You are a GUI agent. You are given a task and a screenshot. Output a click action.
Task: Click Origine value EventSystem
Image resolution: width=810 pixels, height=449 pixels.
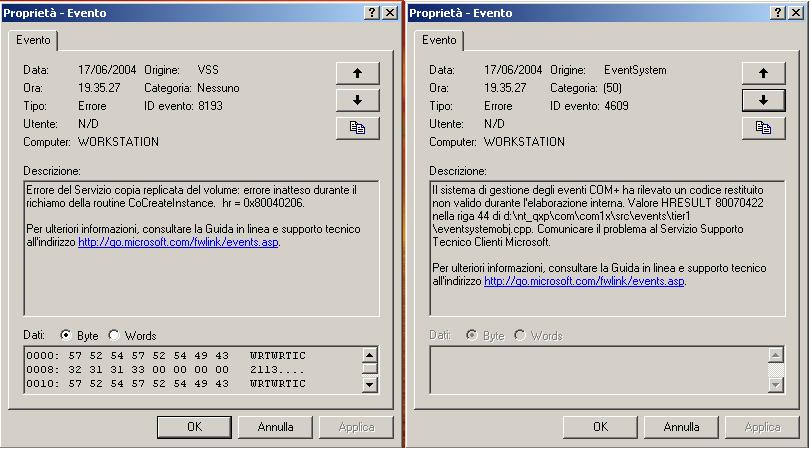pyautogui.click(x=635, y=70)
